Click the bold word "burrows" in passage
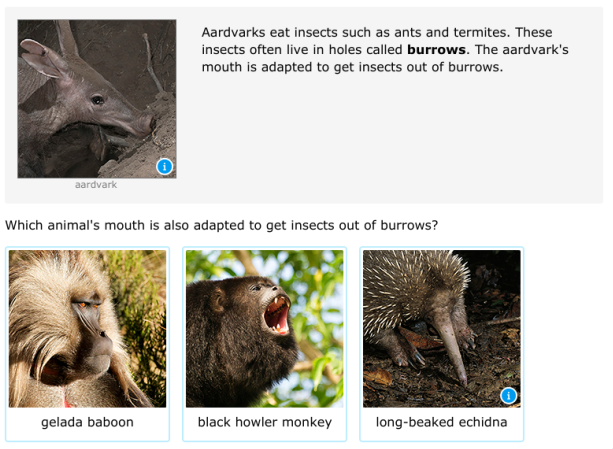The height and width of the screenshot is (449, 613). tap(436, 49)
